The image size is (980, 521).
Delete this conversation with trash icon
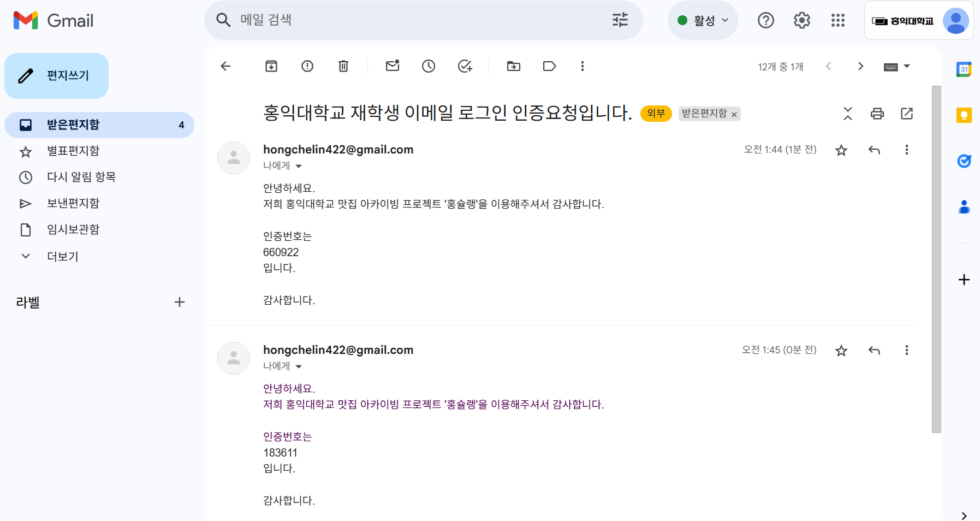pos(343,66)
